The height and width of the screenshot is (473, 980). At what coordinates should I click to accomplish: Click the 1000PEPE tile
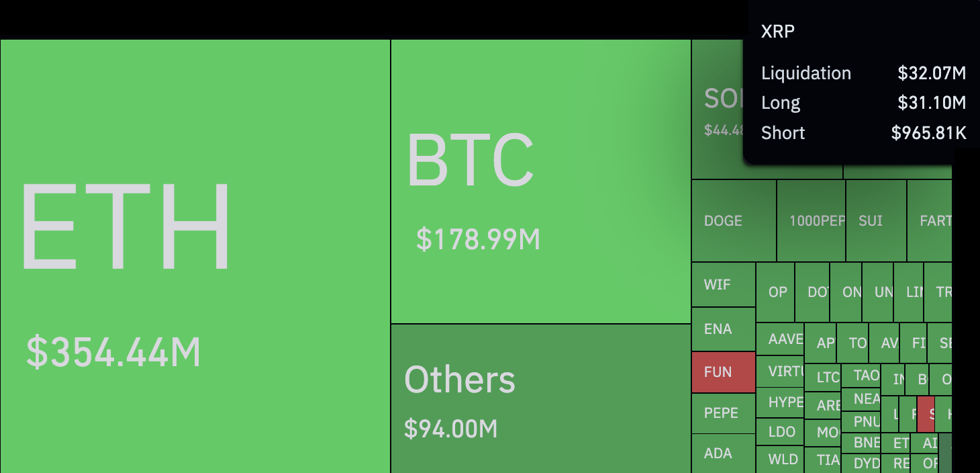811,220
